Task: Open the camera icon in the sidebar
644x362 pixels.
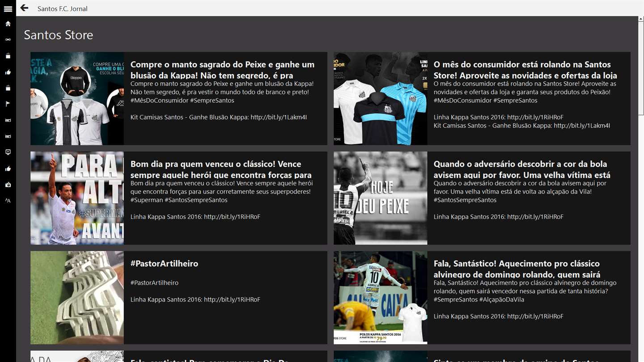Action: [x=8, y=185]
